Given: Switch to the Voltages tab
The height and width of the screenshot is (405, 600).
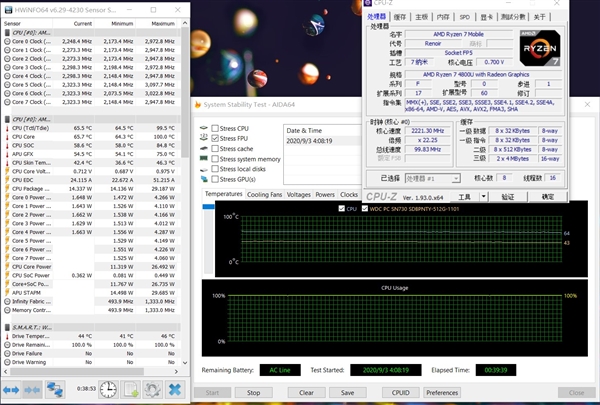Looking at the screenshot, I should pyautogui.click(x=298, y=194).
